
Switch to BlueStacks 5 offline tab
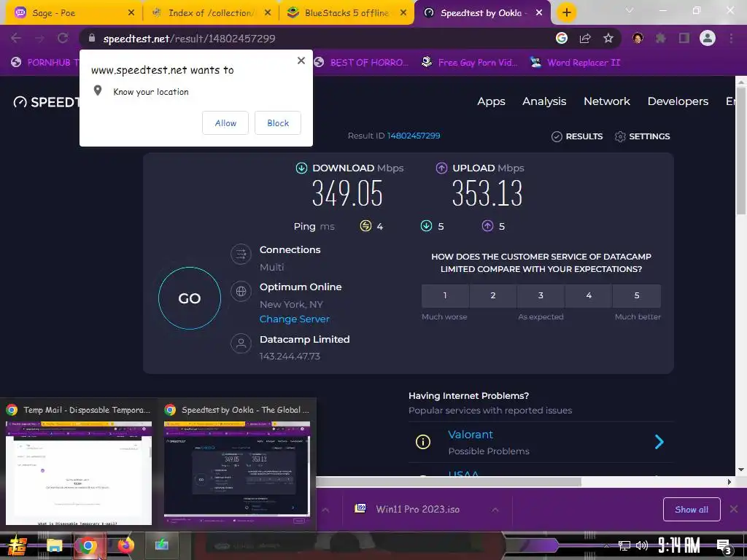(x=347, y=13)
